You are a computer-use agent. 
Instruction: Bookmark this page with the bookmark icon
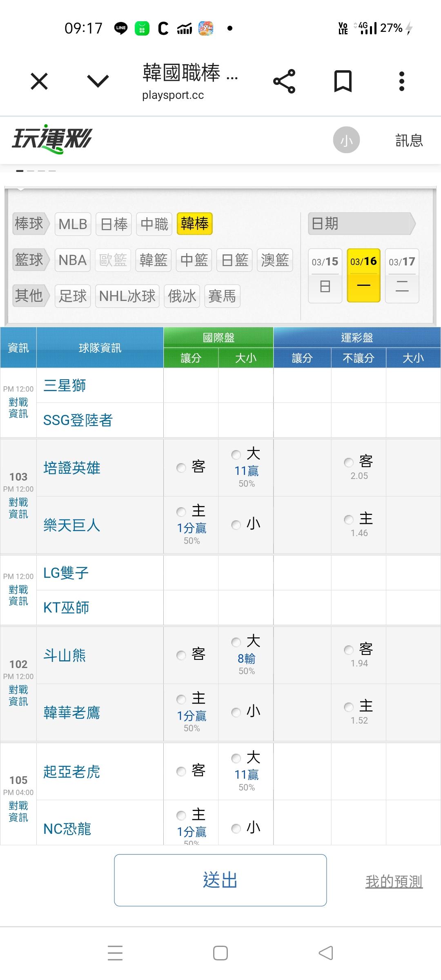coord(343,81)
